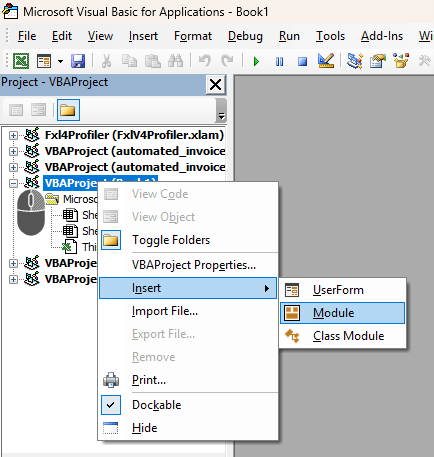
Task: Choose Hide in context menu
Action: point(188,428)
